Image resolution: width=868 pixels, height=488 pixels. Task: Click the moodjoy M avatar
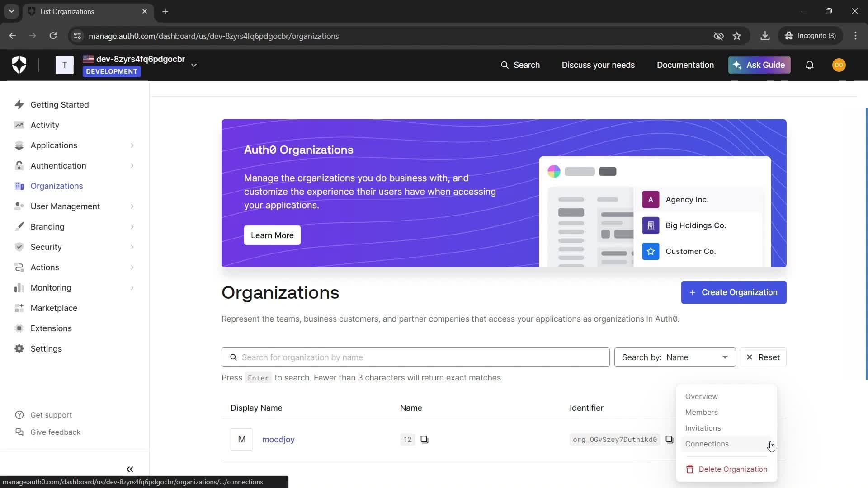pyautogui.click(x=242, y=440)
